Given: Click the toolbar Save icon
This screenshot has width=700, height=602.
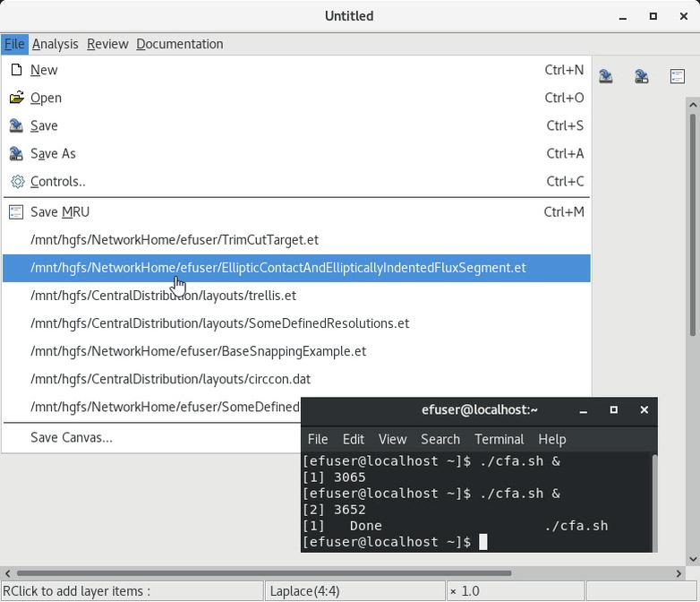Looking at the screenshot, I should [606, 77].
